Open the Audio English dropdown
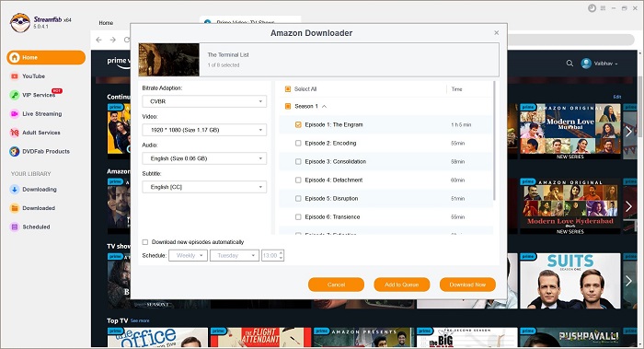This screenshot has height=349, width=644. click(204, 158)
